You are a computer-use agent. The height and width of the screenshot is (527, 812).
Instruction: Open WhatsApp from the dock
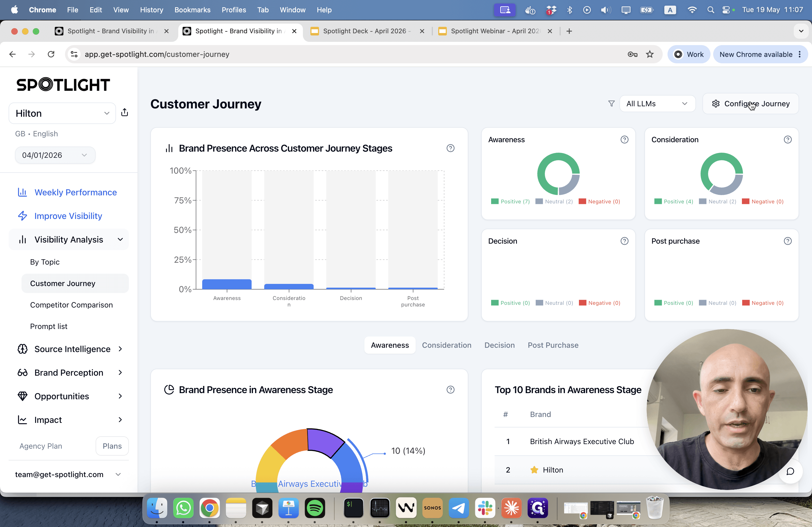pyautogui.click(x=183, y=508)
